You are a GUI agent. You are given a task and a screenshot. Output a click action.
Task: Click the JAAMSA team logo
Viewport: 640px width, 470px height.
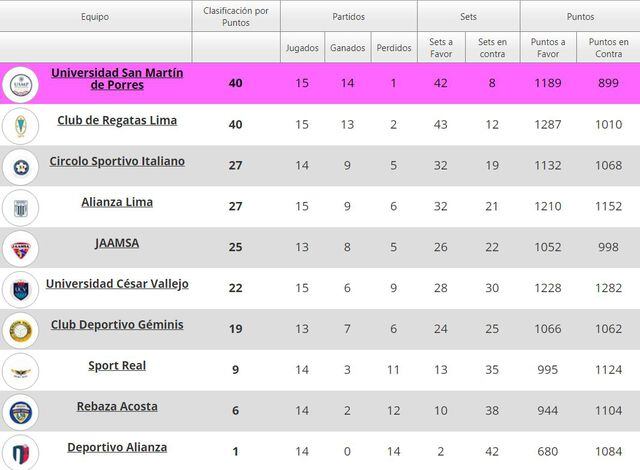tap(20, 249)
